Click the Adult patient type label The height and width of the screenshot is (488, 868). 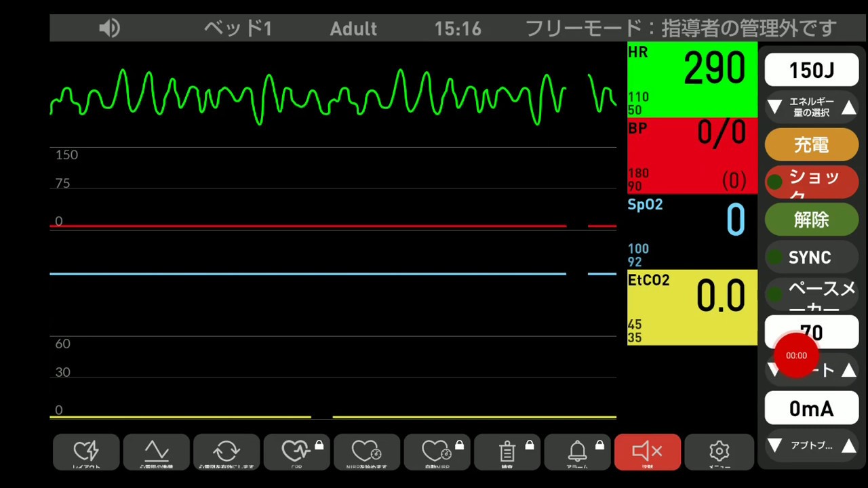(353, 29)
